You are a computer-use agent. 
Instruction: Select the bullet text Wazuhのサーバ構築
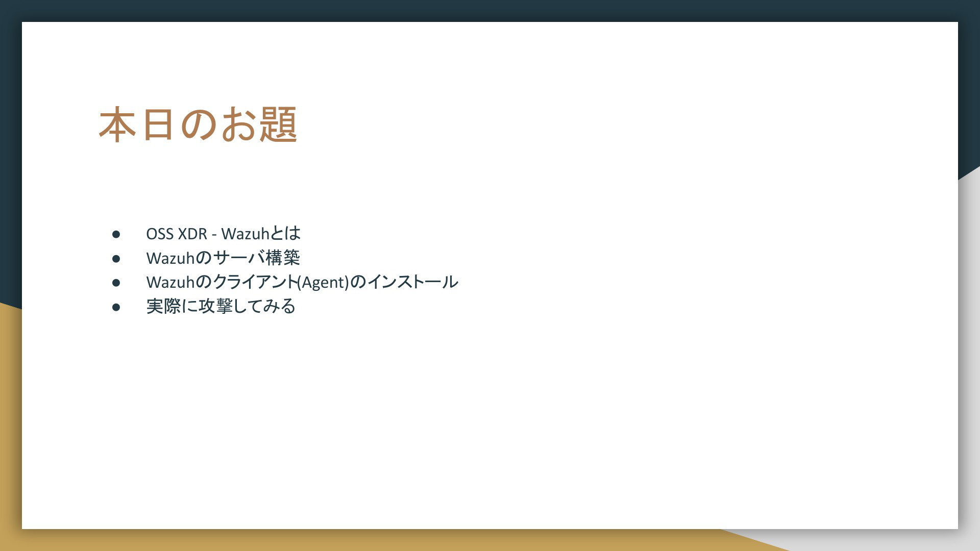(x=223, y=258)
